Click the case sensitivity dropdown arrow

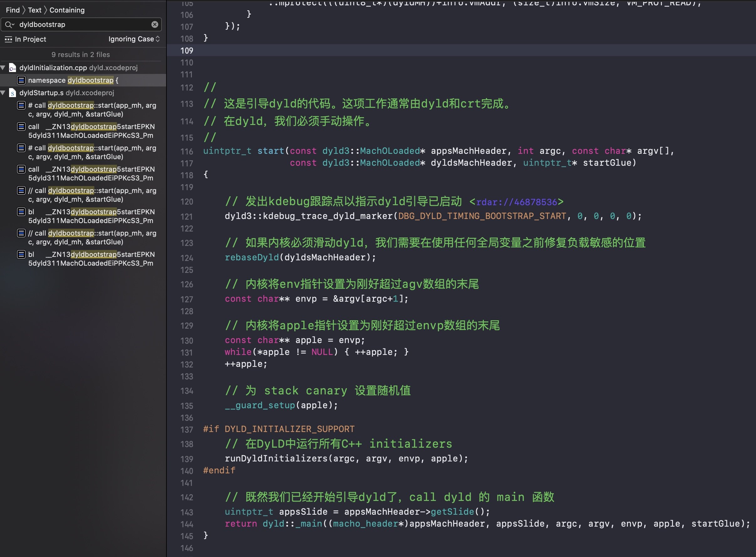tap(158, 39)
